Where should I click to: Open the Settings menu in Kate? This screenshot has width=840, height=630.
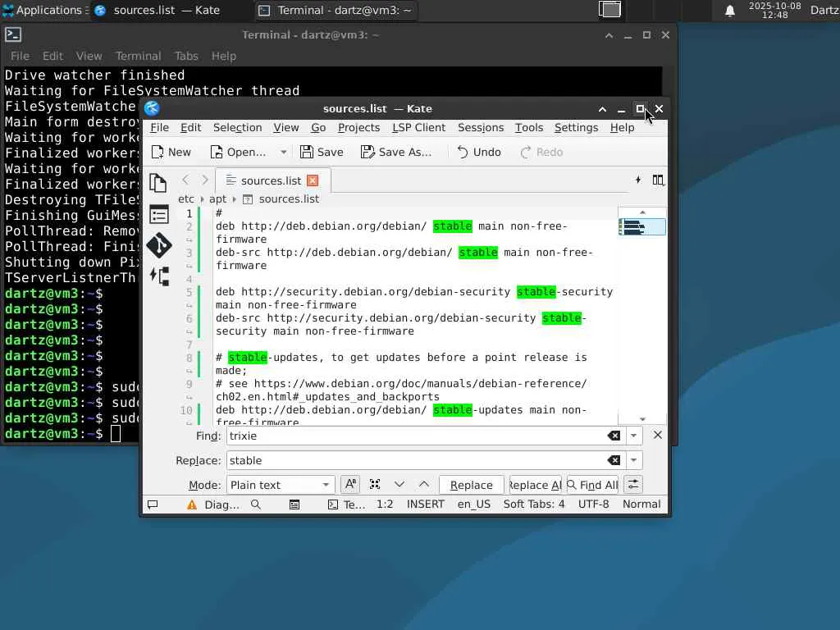pyautogui.click(x=576, y=127)
